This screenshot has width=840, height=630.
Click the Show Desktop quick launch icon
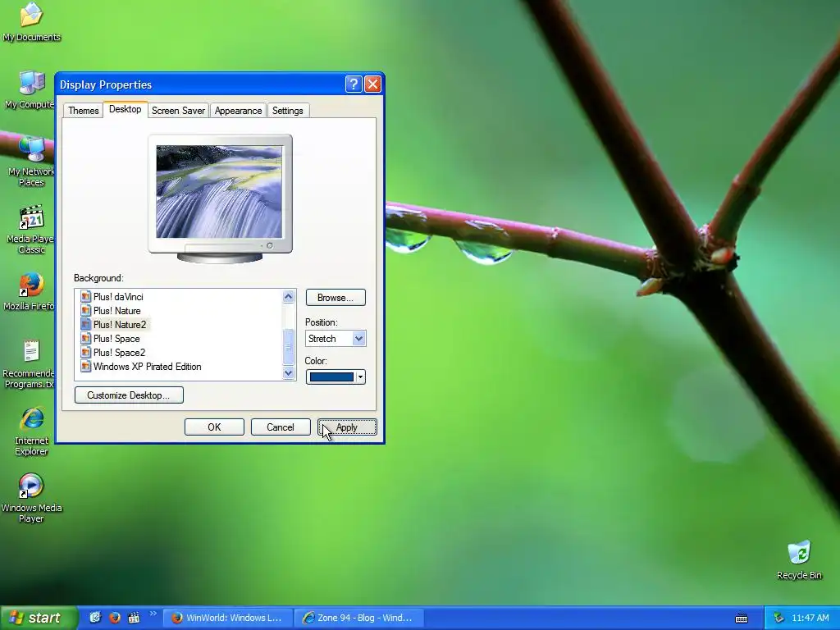pos(95,618)
